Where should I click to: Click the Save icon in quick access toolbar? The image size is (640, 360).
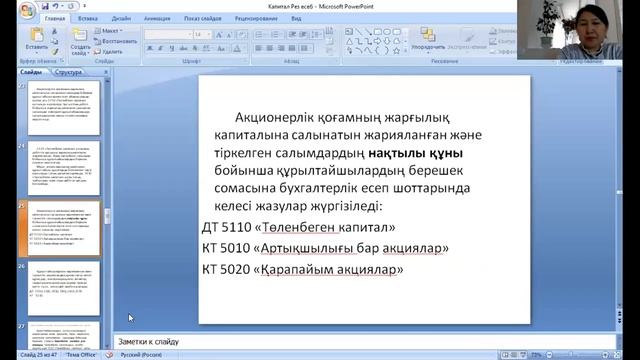tap(45, 6)
